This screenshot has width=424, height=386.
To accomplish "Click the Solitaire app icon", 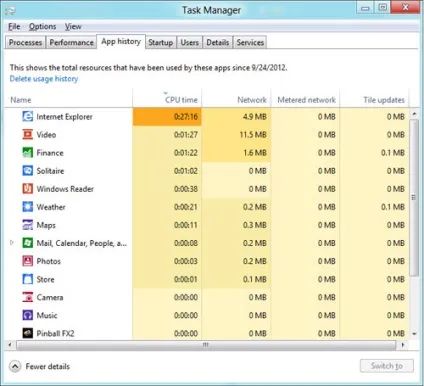I will click(x=28, y=171).
